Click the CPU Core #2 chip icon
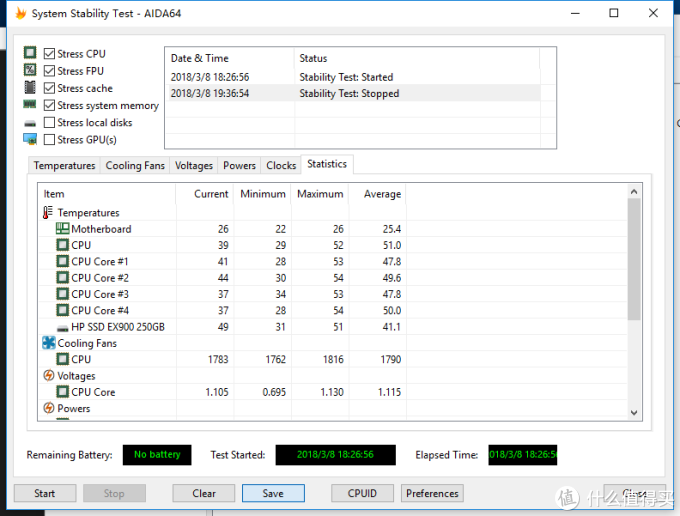 click(62, 278)
